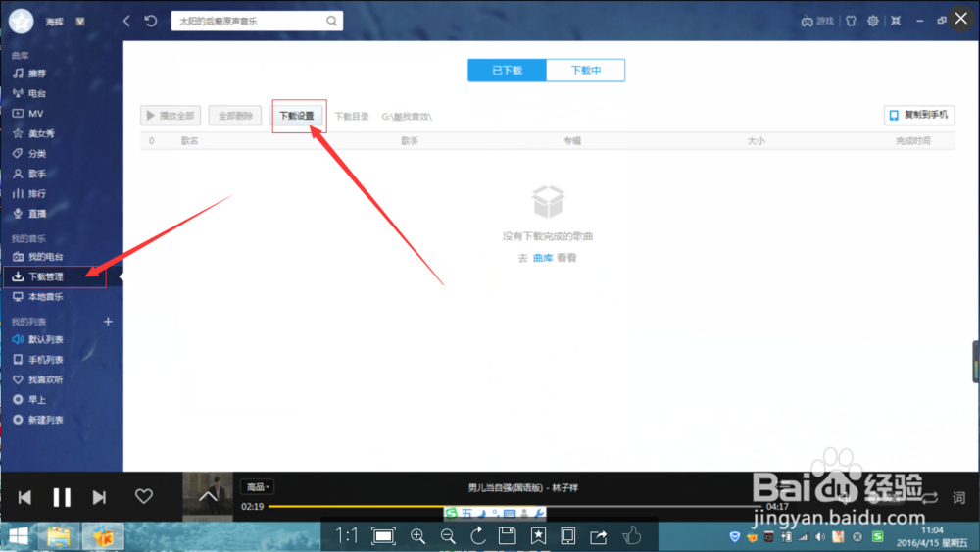Open the settings gear menu
This screenshot has width=980, height=552.
(873, 21)
